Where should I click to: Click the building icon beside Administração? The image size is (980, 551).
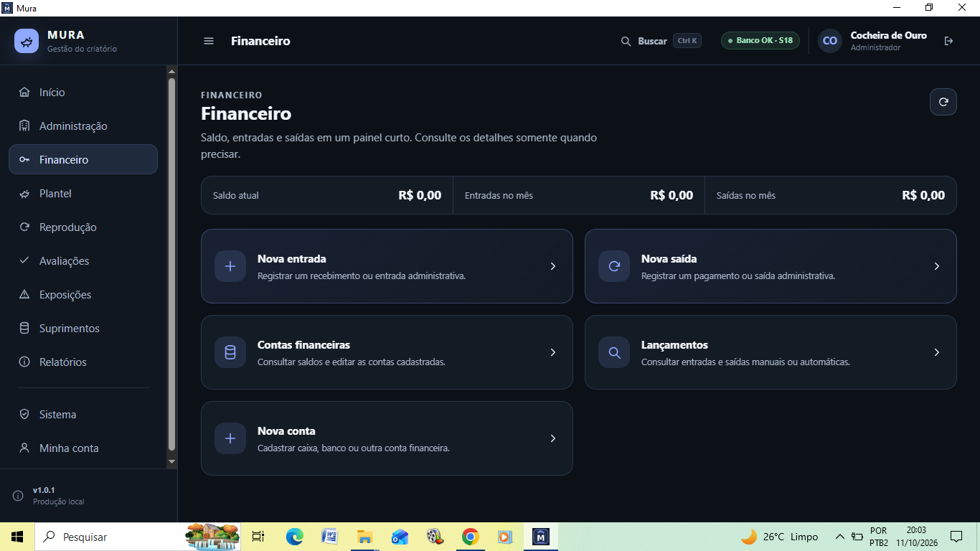(24, 126)
